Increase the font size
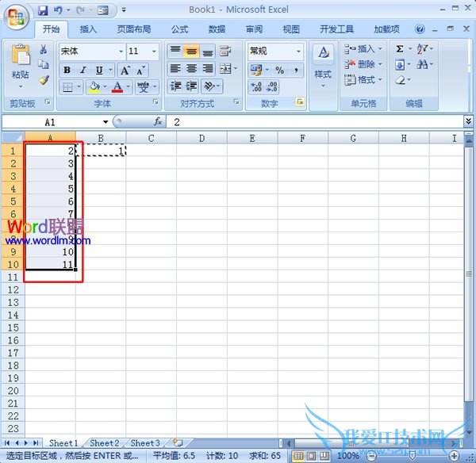Image resolution: width=476 pixels, height=463 pixels. 125,71
